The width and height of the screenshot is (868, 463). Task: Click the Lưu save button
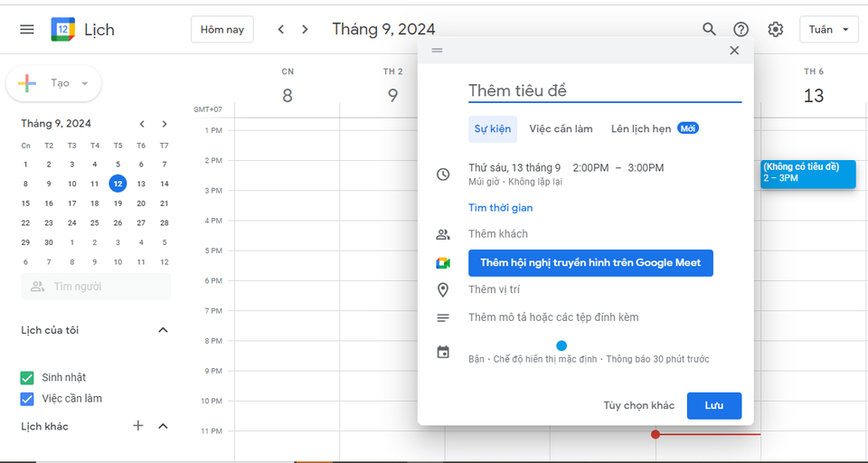coord(713,405)
